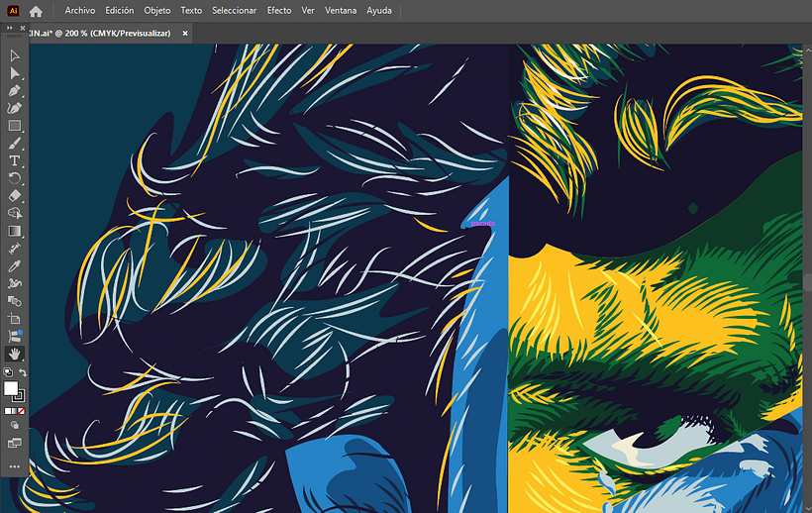
Task: Open the Archivo menu
Action: click(80, 11)
